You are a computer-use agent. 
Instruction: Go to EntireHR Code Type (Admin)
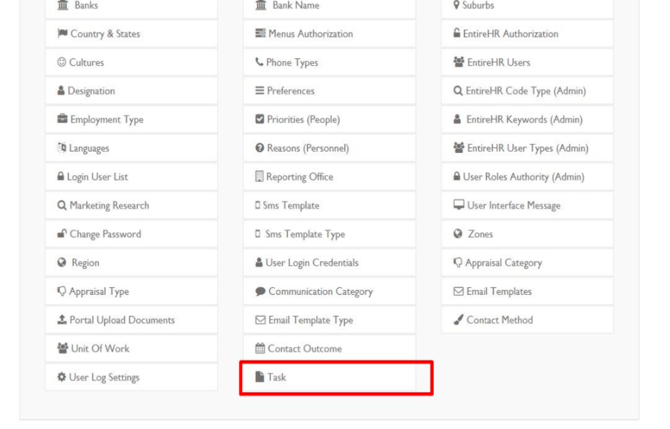(x=527, y=91)
